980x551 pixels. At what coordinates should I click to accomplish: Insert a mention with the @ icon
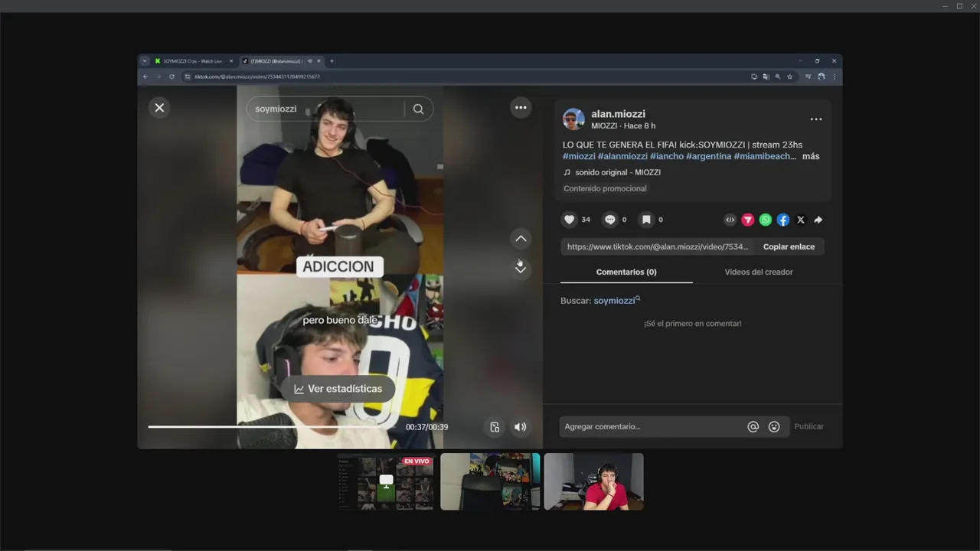point(753,427)
